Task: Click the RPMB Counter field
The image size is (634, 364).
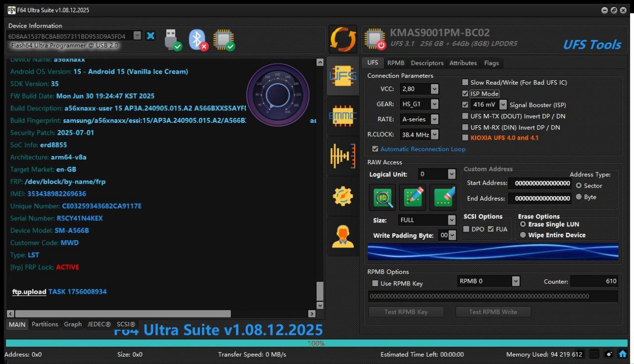Action: [594, 281]
